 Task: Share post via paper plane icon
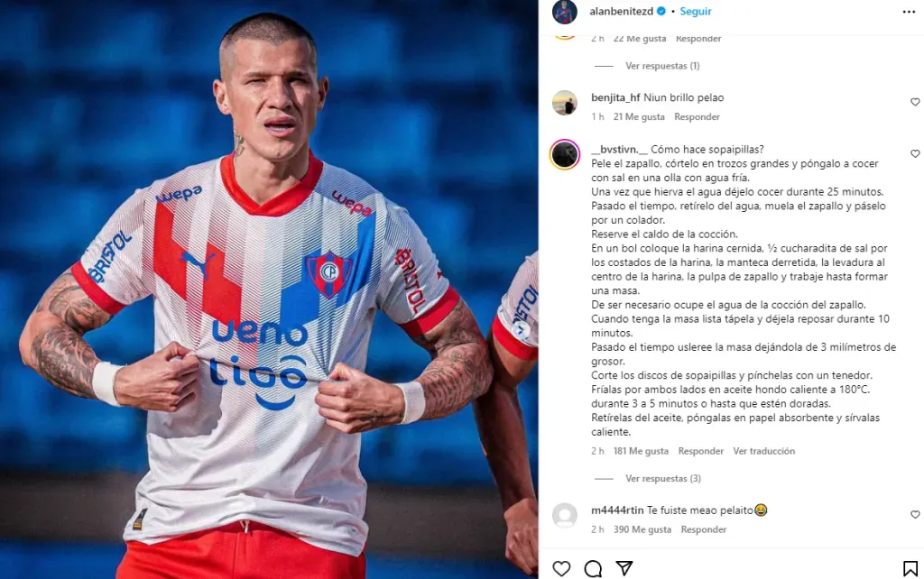624,568
